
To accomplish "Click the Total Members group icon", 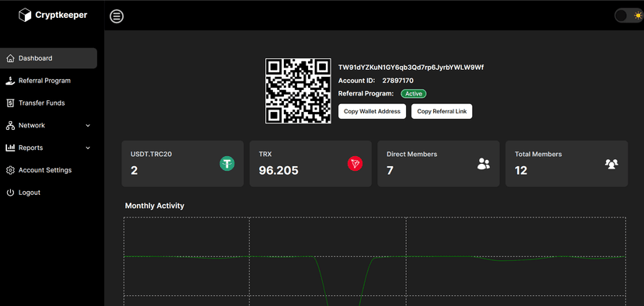I will 611,164.
